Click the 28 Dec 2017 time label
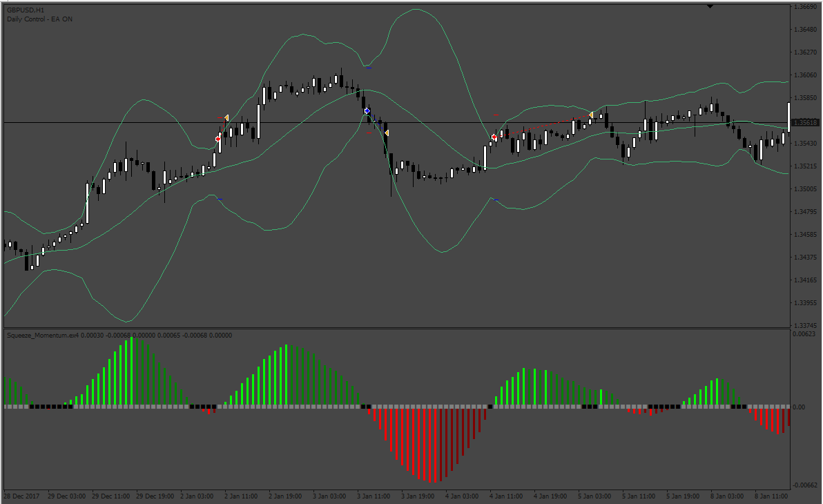This screenshot has height=504, width=823. pos(22,496)
